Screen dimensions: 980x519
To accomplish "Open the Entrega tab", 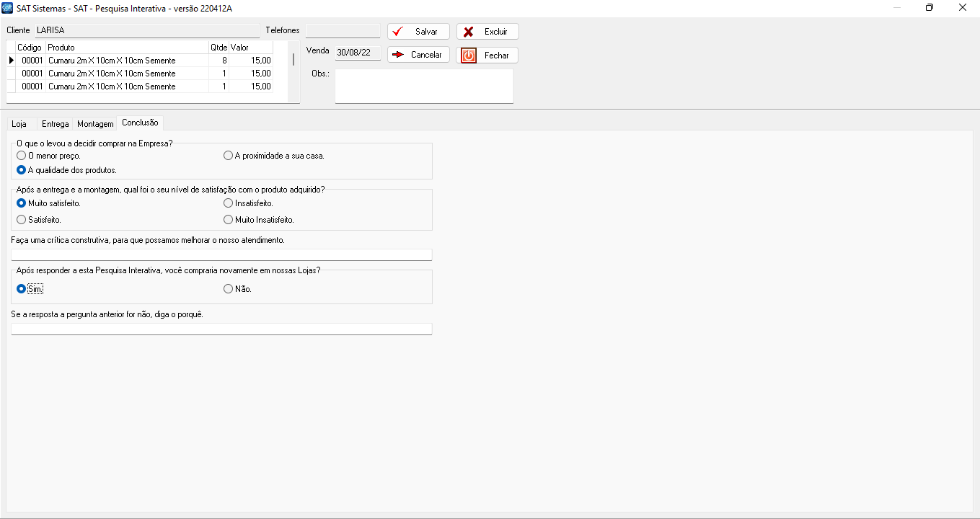I will [x=56, y=124].
